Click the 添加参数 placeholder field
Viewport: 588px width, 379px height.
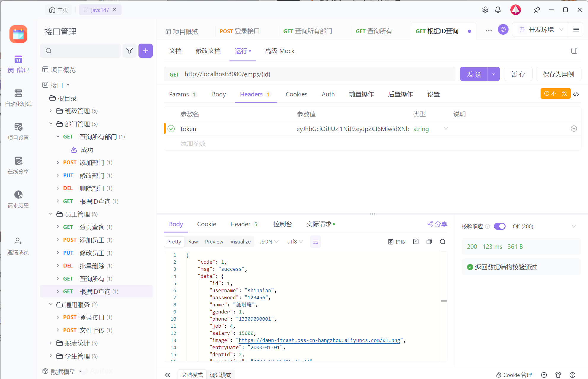click(193, 144)
